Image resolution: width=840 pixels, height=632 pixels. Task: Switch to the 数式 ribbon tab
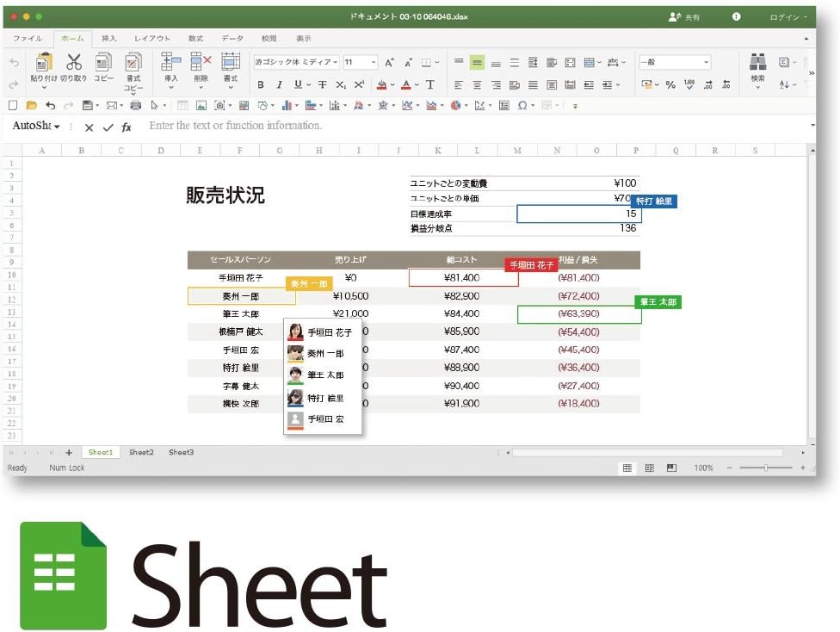(195, 39)
